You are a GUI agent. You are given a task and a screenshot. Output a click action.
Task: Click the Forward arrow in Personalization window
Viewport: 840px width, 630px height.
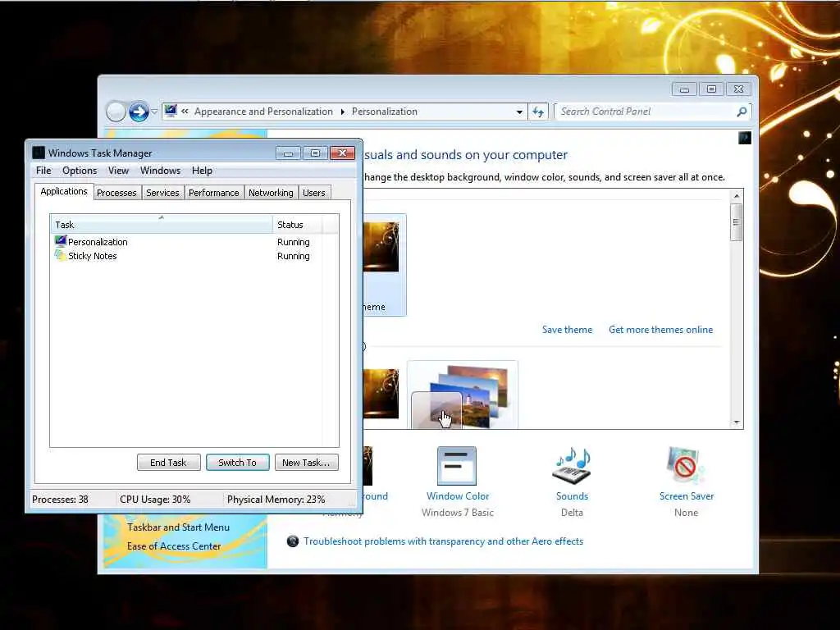coord(139,112)
